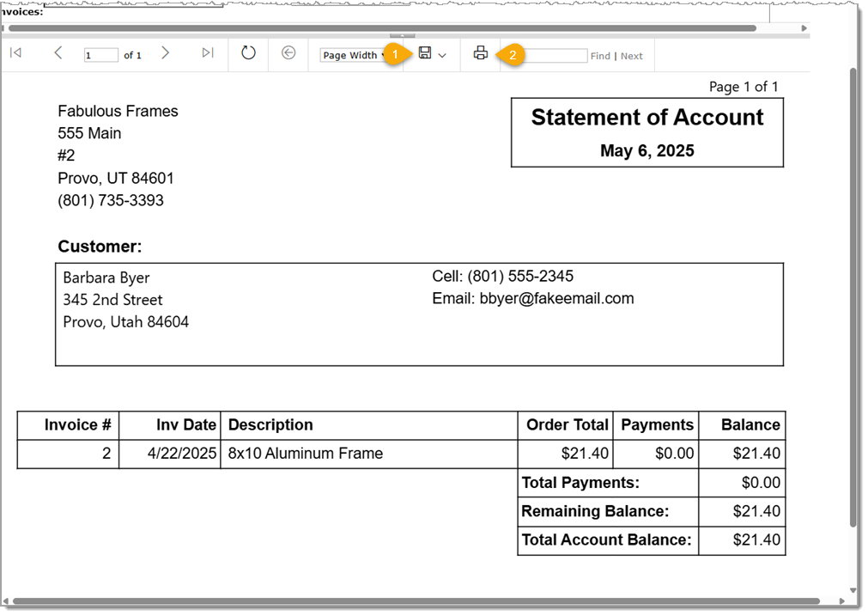Screen dimensions: 868x616
Task: Jump to the last page of the report
Action: (x=207, y=53)
